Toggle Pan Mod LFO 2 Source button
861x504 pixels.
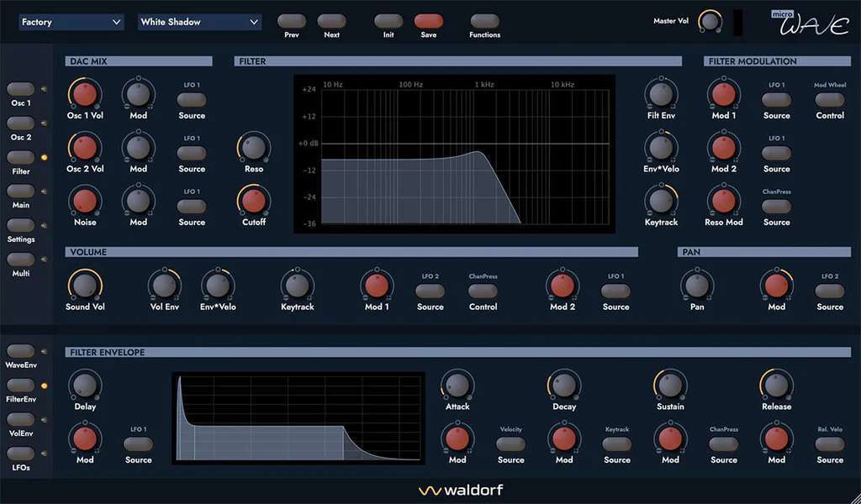pos(829,291)
